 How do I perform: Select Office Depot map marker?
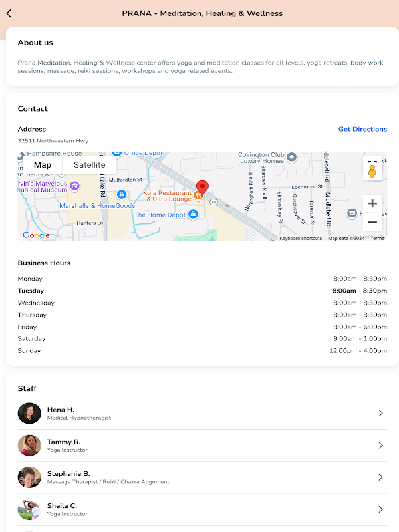coord(117,154)
